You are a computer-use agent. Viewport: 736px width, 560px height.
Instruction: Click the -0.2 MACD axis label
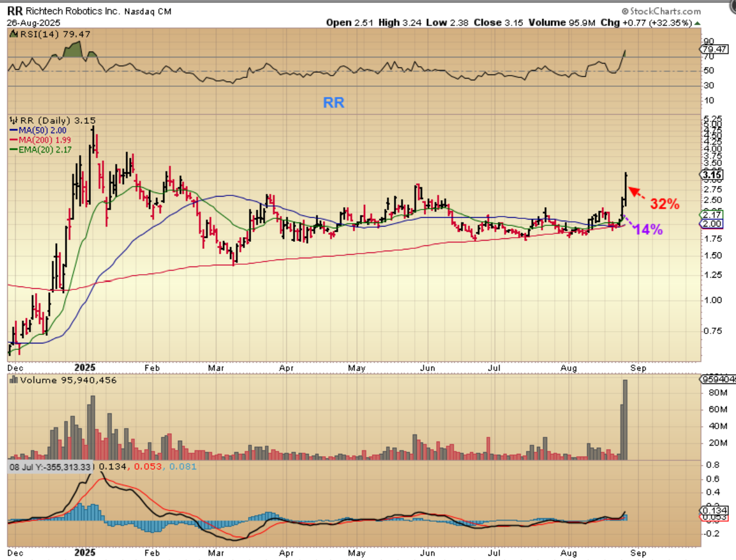[711, 534]
